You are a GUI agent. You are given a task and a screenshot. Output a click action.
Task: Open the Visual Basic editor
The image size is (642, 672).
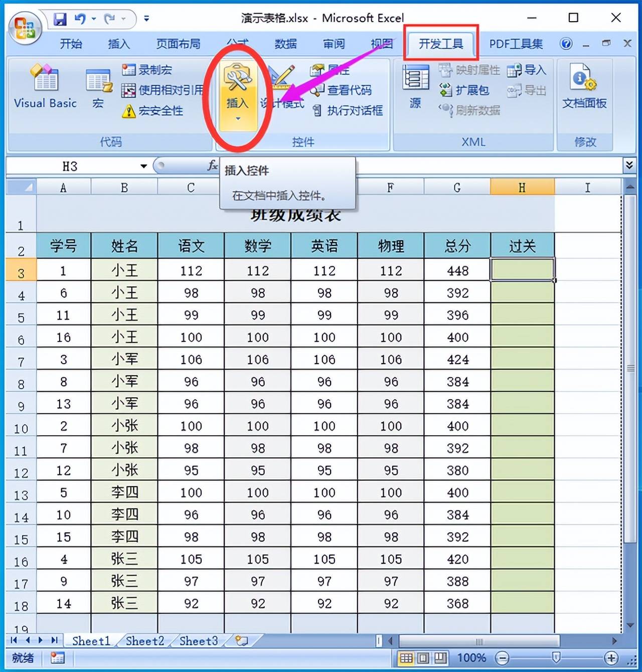pos(45,87)
